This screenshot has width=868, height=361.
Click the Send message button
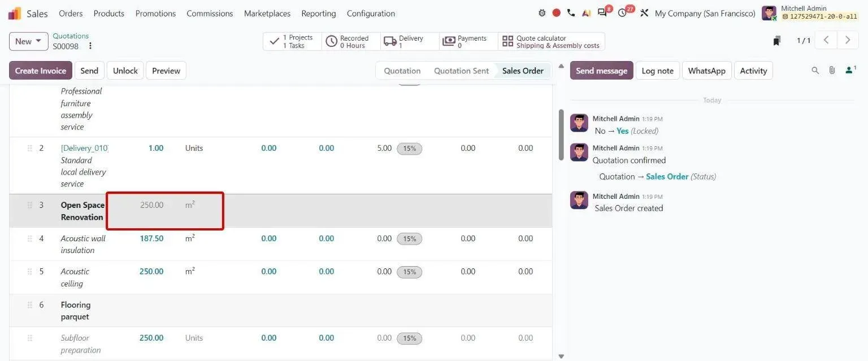(x=601, y=71)
